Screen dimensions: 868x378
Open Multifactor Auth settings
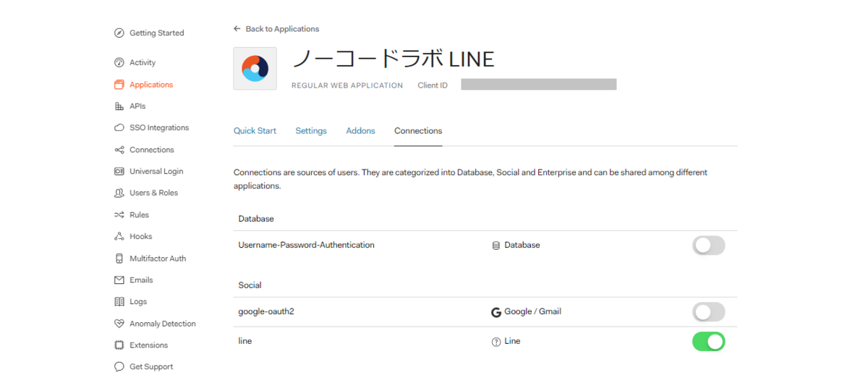pyautogui.click(x=158, y=259)
